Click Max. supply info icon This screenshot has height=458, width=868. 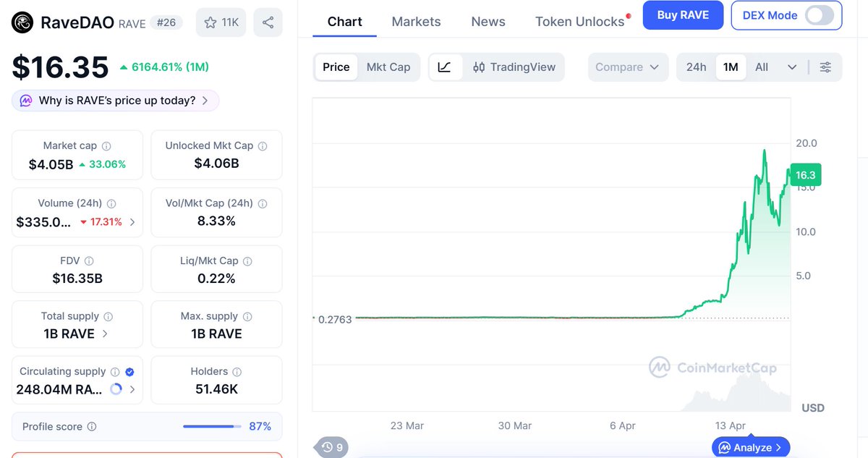point(247,317)
